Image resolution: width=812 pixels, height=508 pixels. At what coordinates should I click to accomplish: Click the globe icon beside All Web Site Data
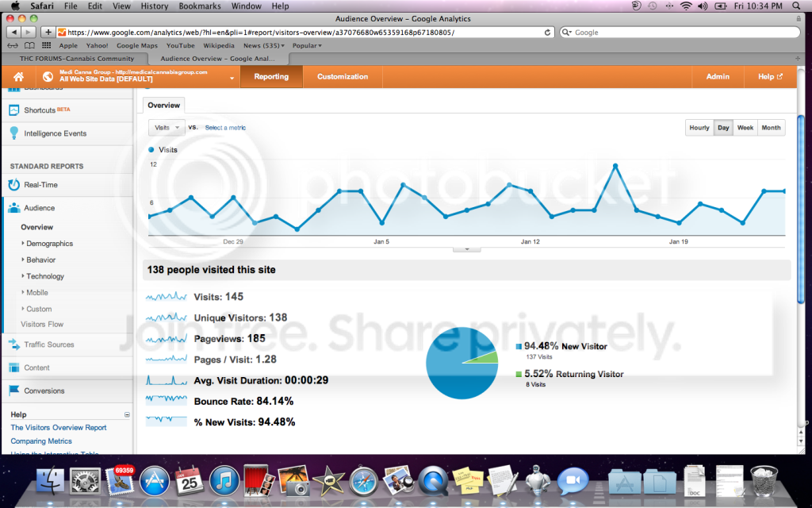coord(48,77)
